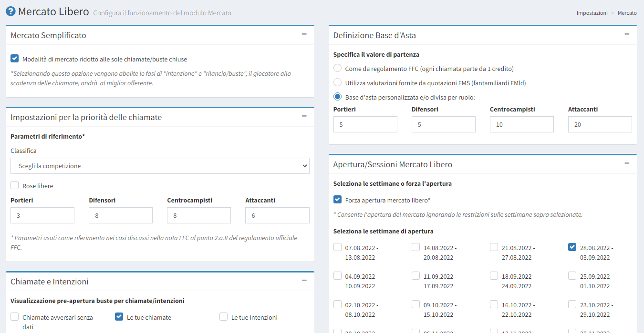Collapse Impostazioni per la priorità panel
Viewport: 644px width, 333px height.
pyautogui.click(x=304, y=116)
